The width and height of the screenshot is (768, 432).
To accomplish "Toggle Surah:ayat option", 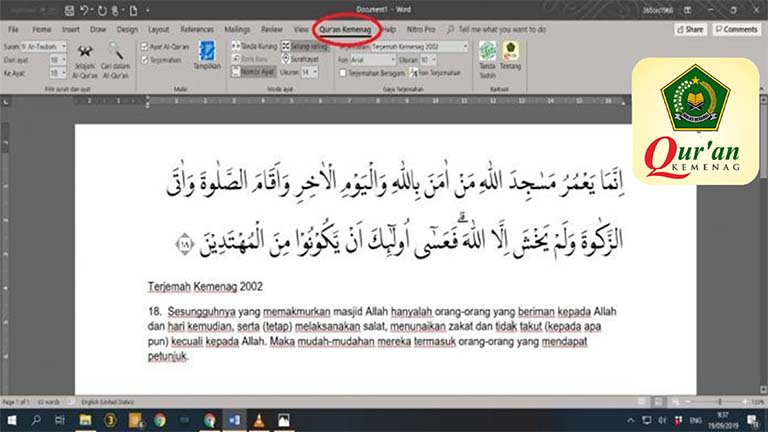I will (300, 59).
